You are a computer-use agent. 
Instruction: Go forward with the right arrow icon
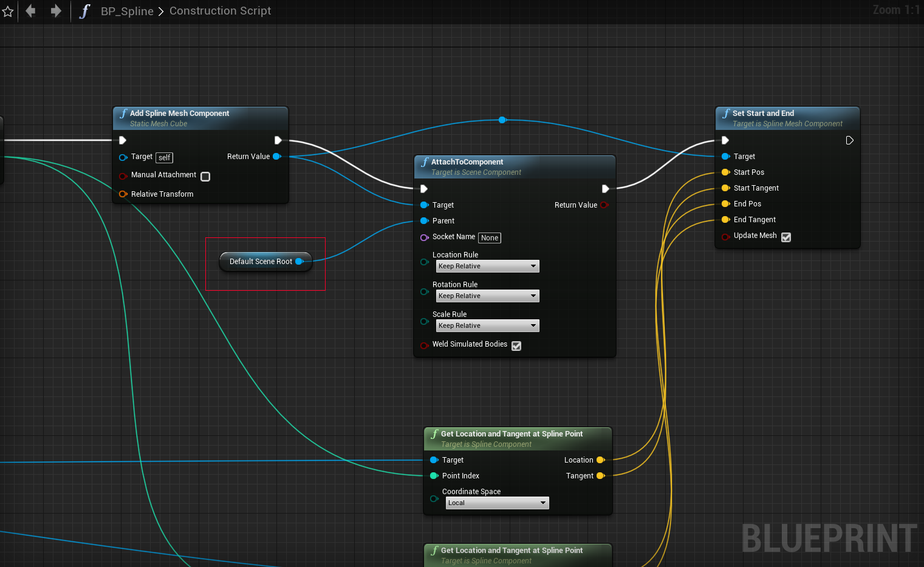(x=56, y=11)
